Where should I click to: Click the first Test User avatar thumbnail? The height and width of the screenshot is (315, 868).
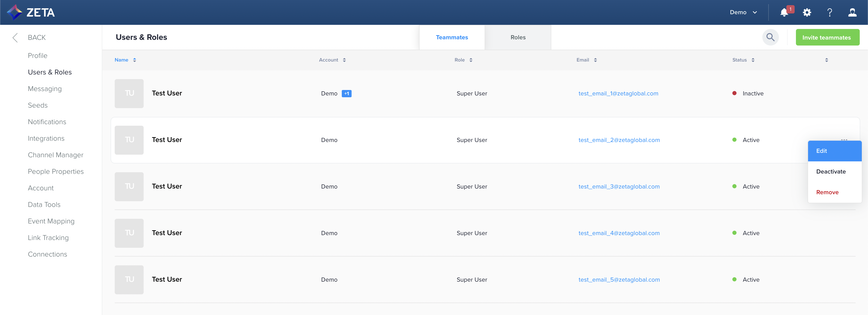(129, 93)
